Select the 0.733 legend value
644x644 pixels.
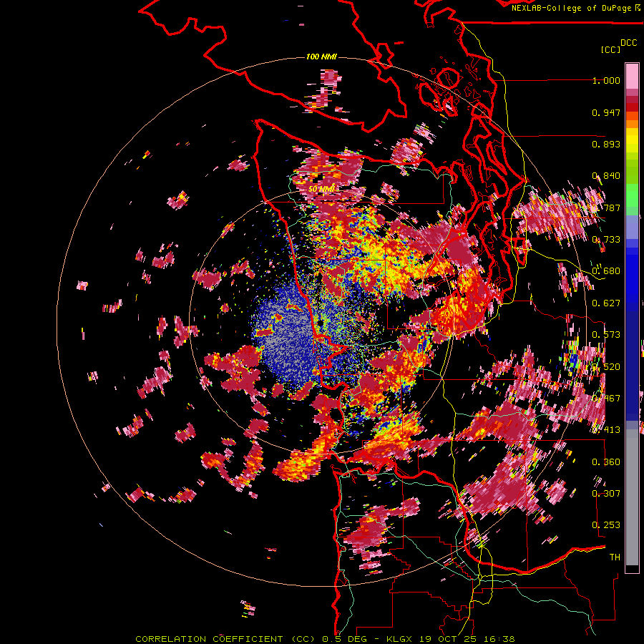[606, 240]
